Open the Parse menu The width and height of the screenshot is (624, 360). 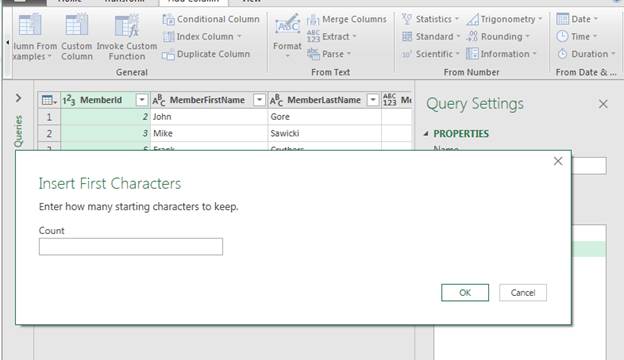coord(329,54)
